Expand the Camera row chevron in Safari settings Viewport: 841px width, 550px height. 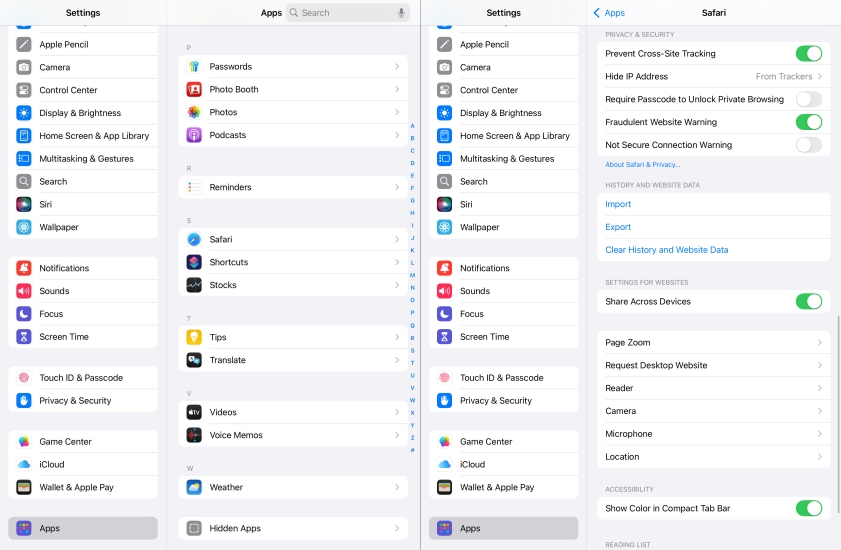click(x=820, y=411)
